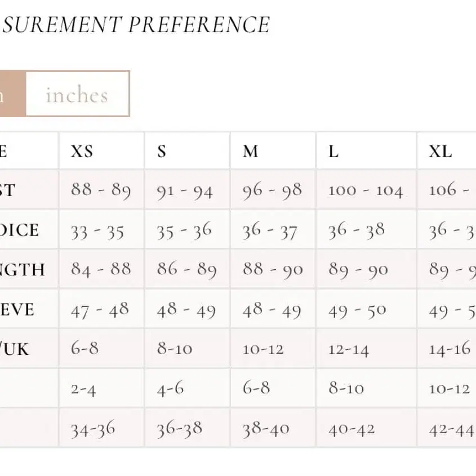The width and height of the screenshot is (476, 476).
Task: Select the 91 - 94 bust cell
Action: point(185,190)
